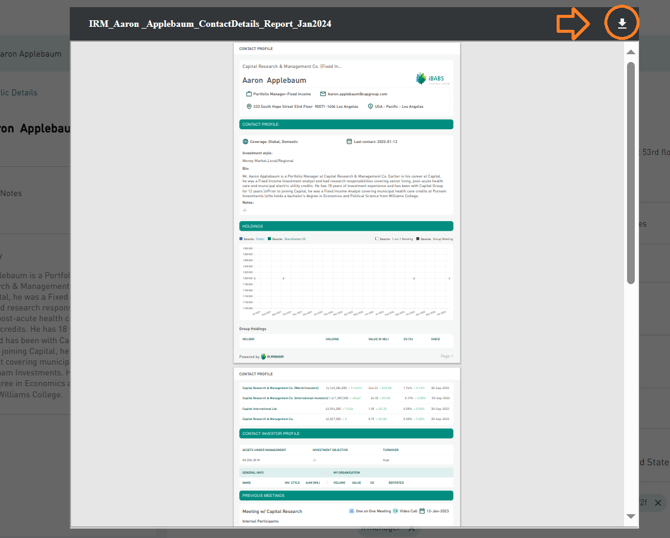Click the 12-Jan-2023 meeting date
Screen dimensions: 670x538
click(438, 511)
